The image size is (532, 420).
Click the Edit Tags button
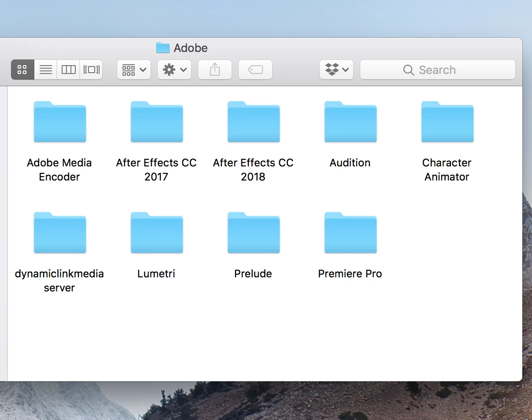[255, 70]
